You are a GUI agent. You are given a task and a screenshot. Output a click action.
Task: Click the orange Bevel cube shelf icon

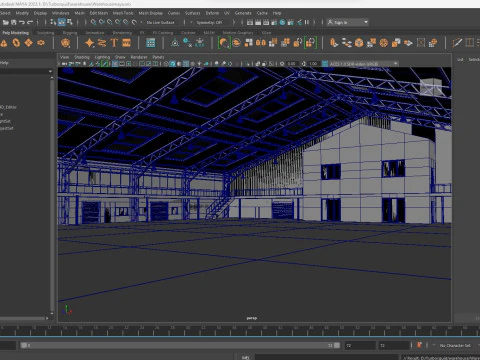[359, 43]
